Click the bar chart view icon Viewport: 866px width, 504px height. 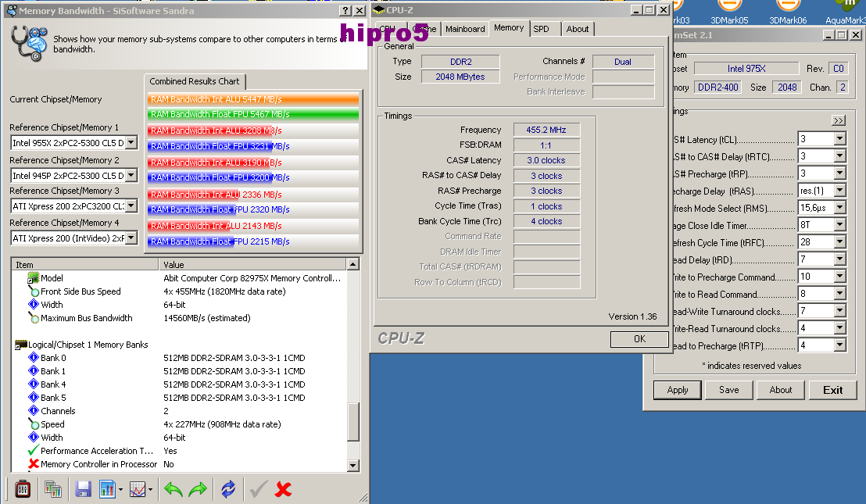[107, 489]
